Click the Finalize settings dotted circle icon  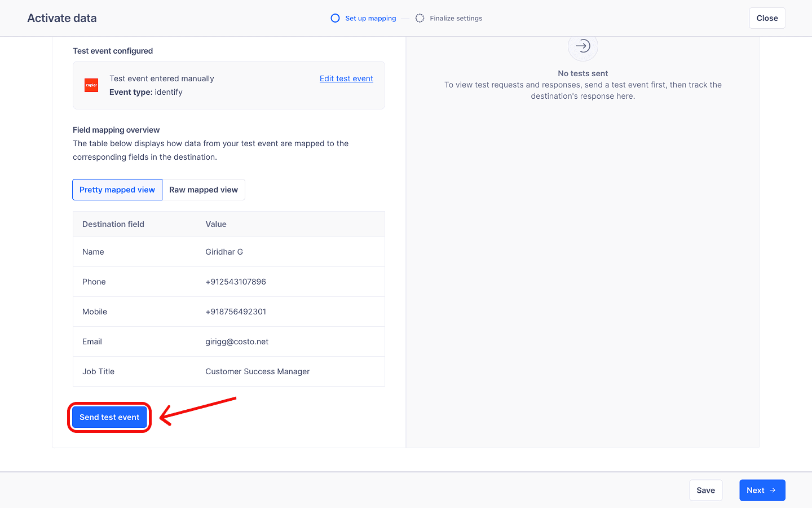coord(420,18)
